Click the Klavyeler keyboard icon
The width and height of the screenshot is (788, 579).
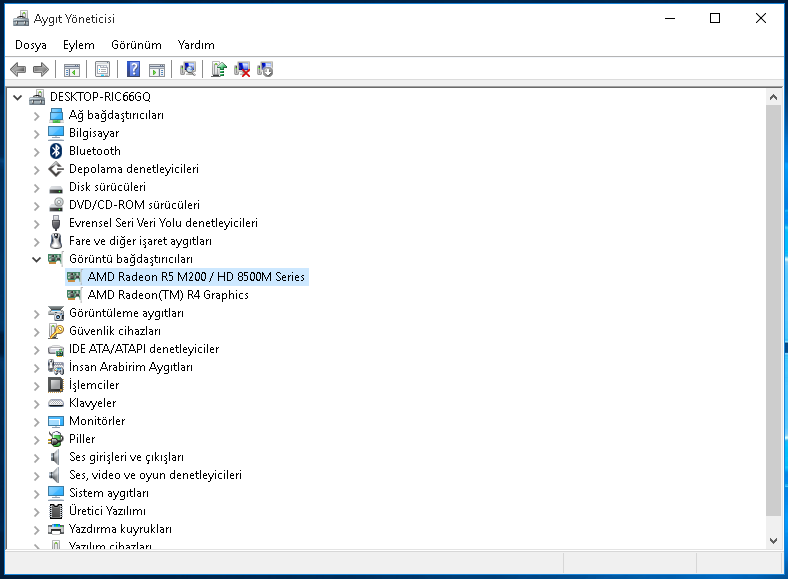click(x=56, y=403)
